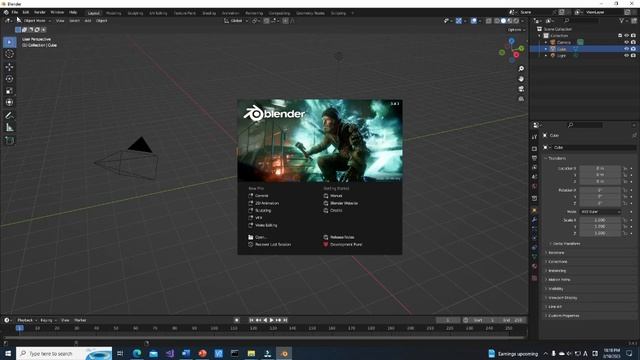Expand the Light item in outliner
This screenshot has height=360, width=640.
pos(546,55)
